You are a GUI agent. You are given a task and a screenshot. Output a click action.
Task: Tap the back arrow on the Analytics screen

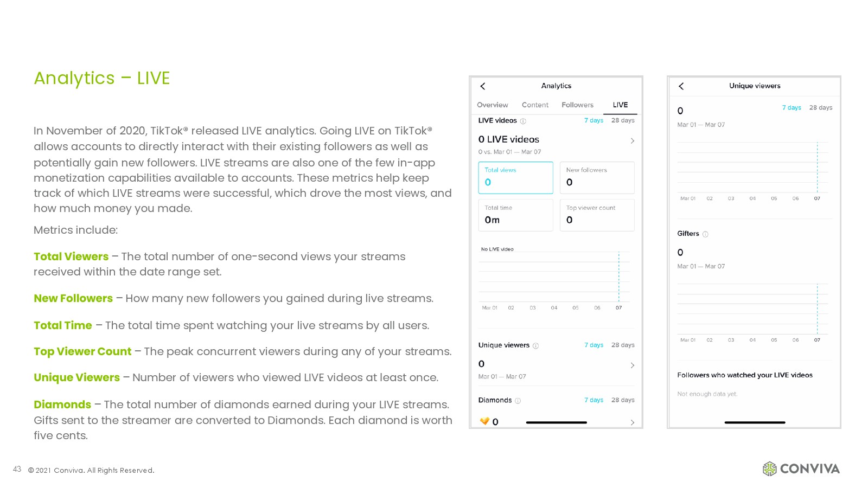(483, 86)
